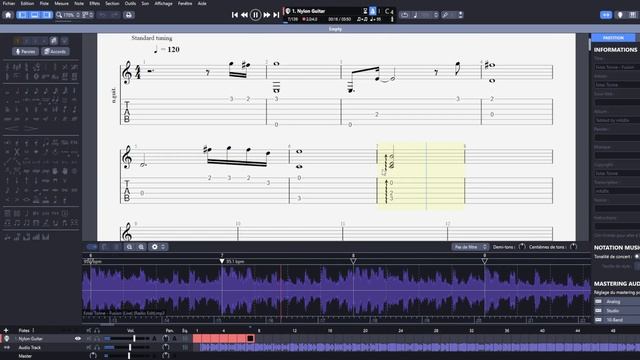Open the Effets menu
Viewport: 640px width, 360px height.
(95, 3)
